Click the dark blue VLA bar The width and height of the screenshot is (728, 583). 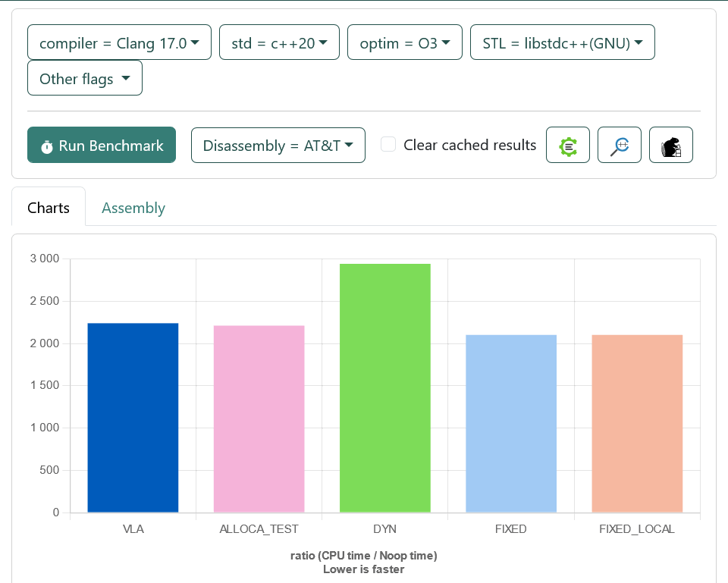133,418
